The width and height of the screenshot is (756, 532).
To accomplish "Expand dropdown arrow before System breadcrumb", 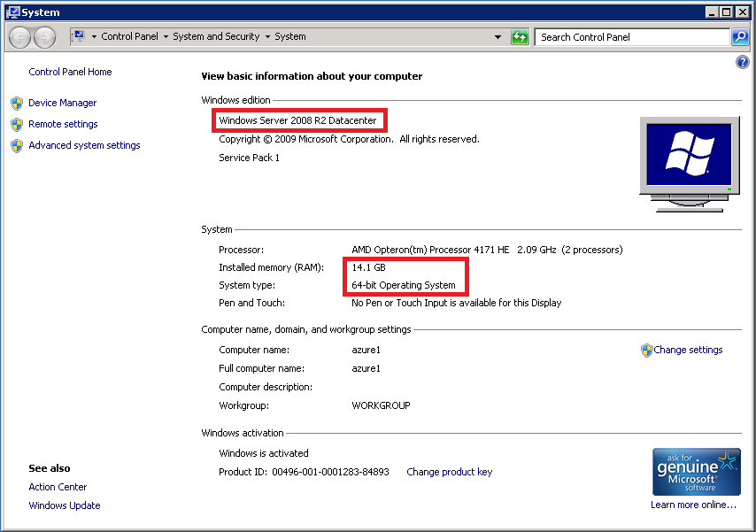I will click(x=267, y=36).
